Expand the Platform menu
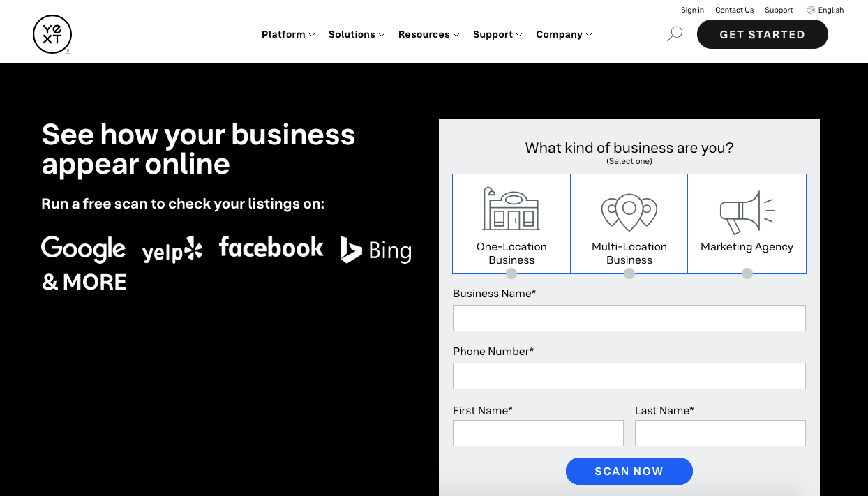Screen dimensions: 868x496 pyautogui.click(x=287, y=34)
